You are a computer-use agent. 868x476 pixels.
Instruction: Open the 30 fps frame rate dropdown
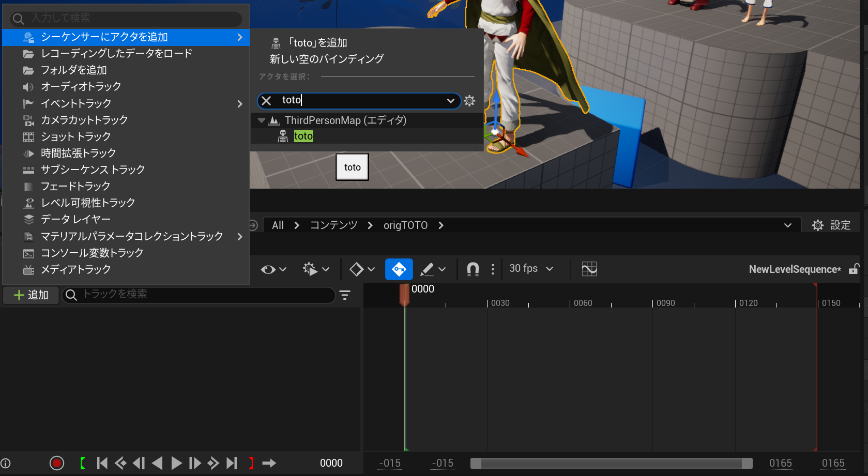(531, 269)
